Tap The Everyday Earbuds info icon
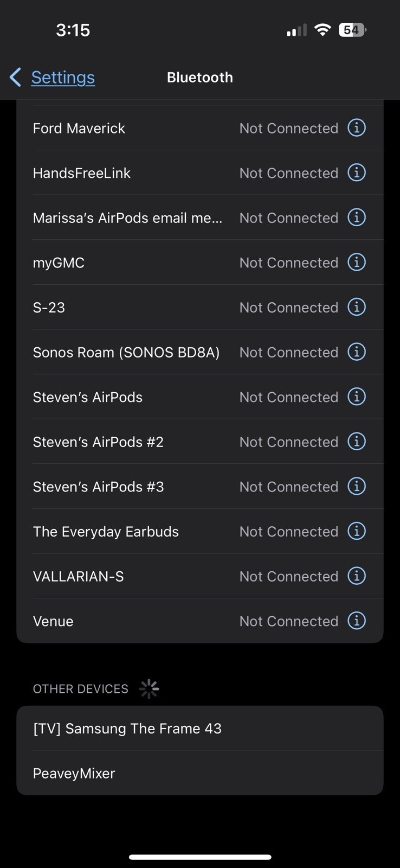This screenshot has height=868, width=400. point(356,531)
